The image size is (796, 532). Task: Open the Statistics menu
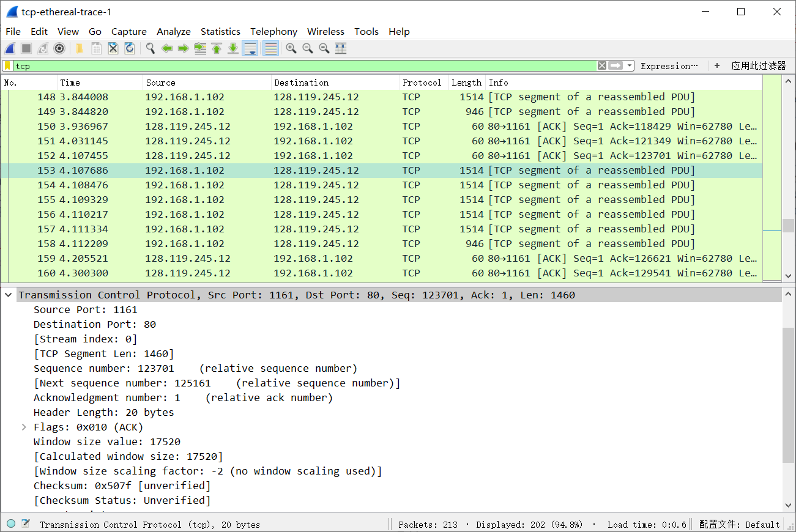tap(220, 31)
